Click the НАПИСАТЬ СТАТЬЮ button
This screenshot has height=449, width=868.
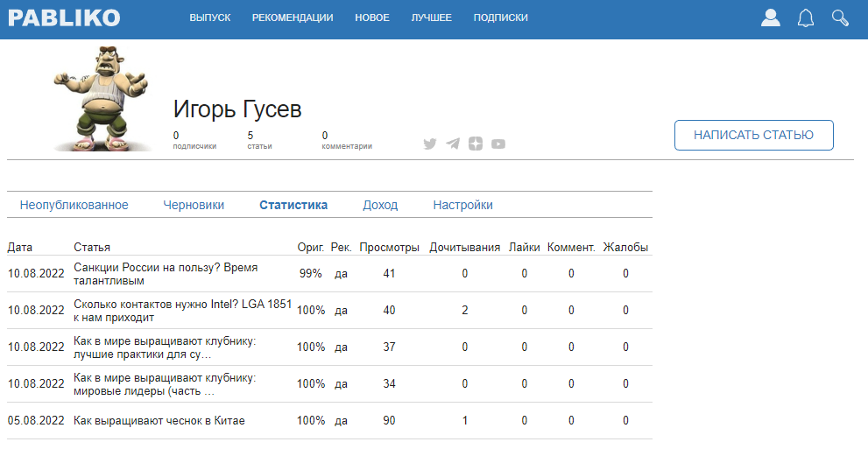(x=753, y=135)
